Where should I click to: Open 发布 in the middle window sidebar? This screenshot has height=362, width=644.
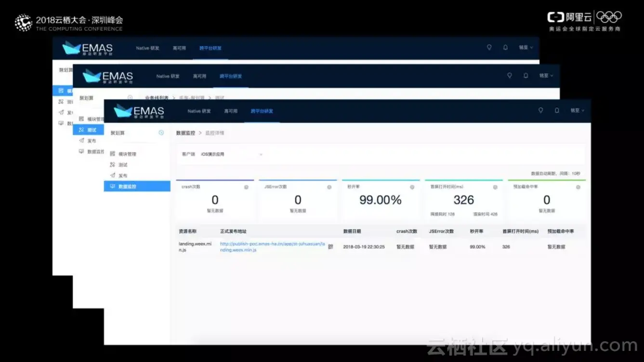coord(92,141)
